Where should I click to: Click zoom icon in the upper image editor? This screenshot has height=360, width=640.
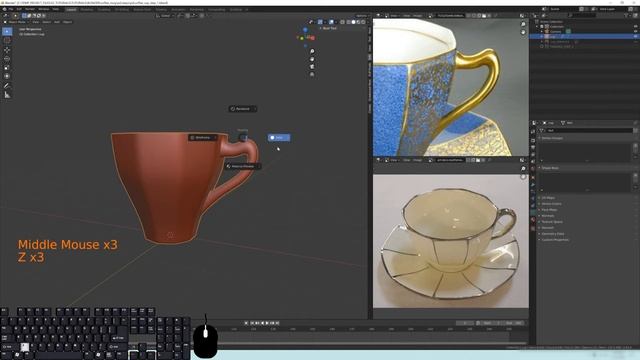[x=523, y=24]
